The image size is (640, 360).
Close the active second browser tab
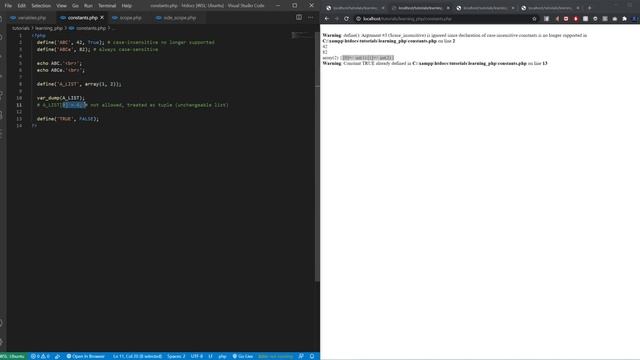tap(448, 8)
